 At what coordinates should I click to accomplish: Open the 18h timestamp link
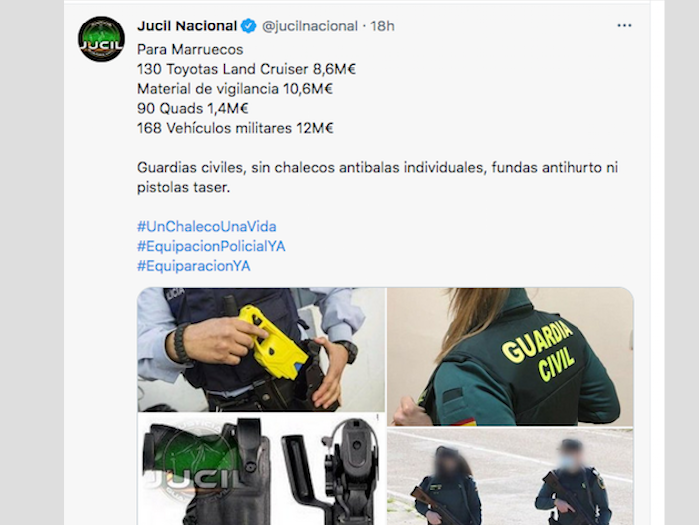pyautogui.click(x=382, y=26)
